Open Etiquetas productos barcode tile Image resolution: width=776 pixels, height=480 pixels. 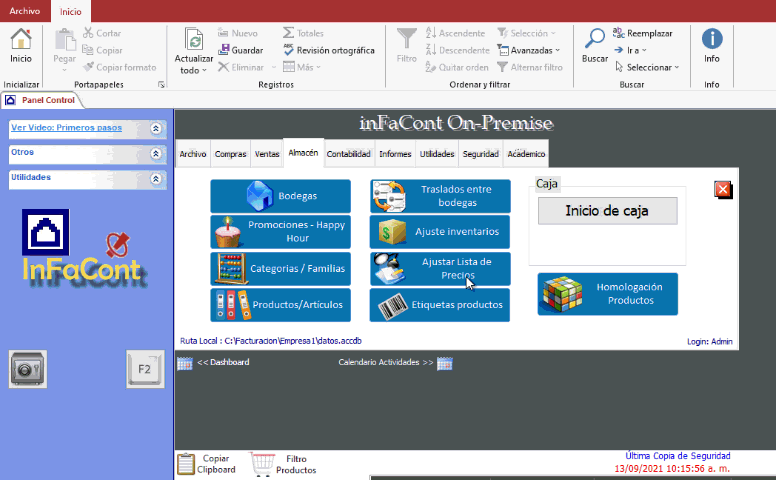[440, 305]
